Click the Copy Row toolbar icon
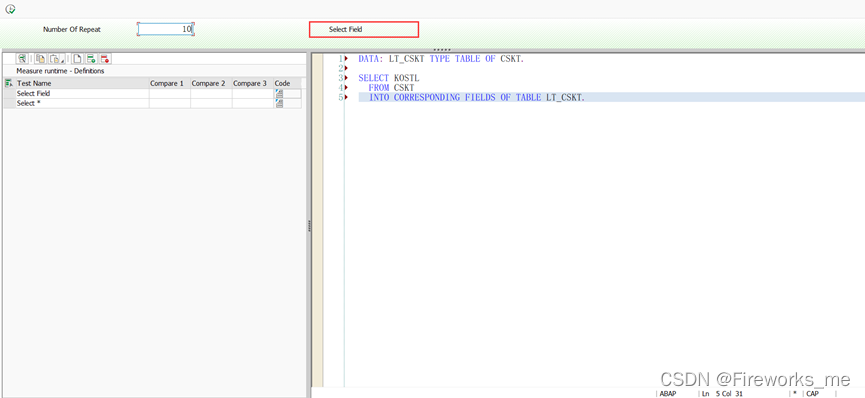The height and width of the screenshot is (398, 865). point(40,58)
